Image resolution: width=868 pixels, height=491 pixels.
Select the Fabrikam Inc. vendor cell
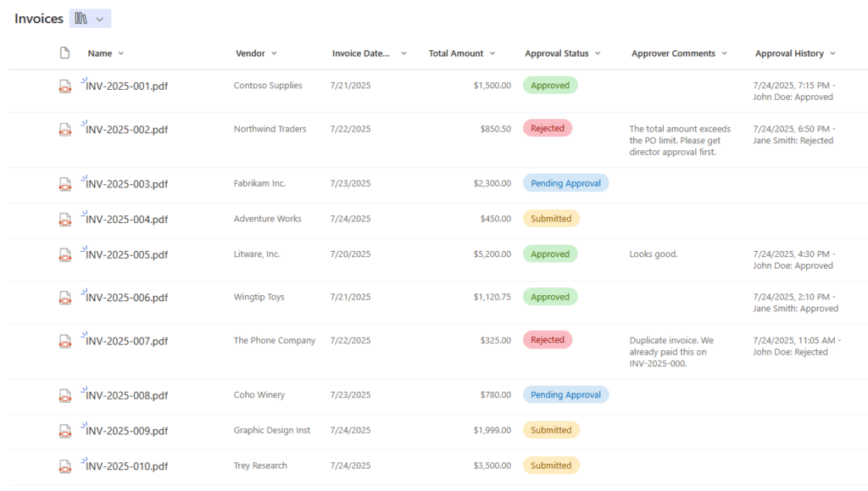[259, 183]
